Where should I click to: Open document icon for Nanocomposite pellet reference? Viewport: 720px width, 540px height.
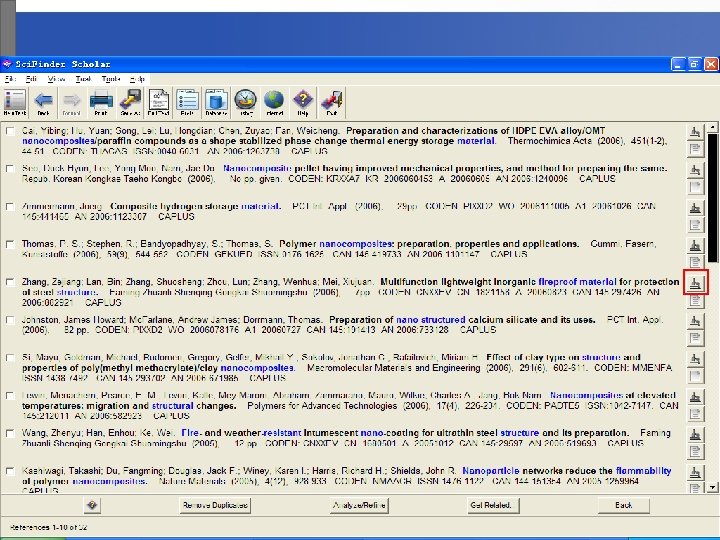click(x=696, y=186)
